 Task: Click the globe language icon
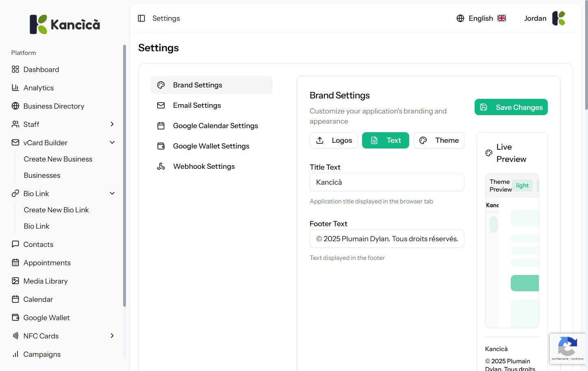click(x=460, y=18)
